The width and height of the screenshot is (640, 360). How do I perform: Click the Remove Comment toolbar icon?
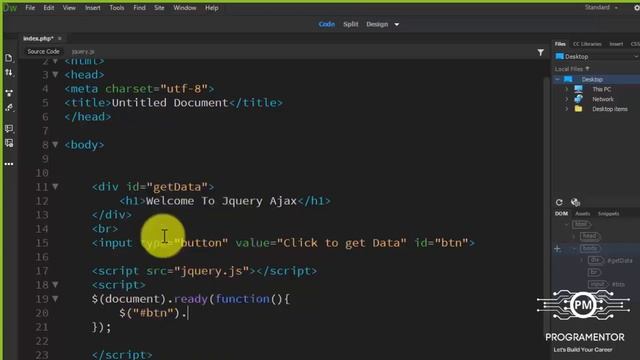click(x=9, y=143)
